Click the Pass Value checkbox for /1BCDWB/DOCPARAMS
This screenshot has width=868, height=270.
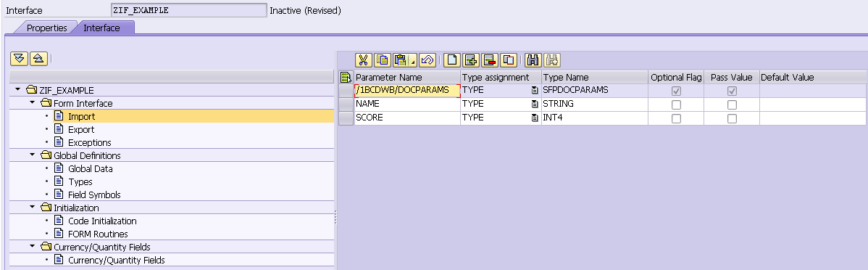click(x=732, y=91)
